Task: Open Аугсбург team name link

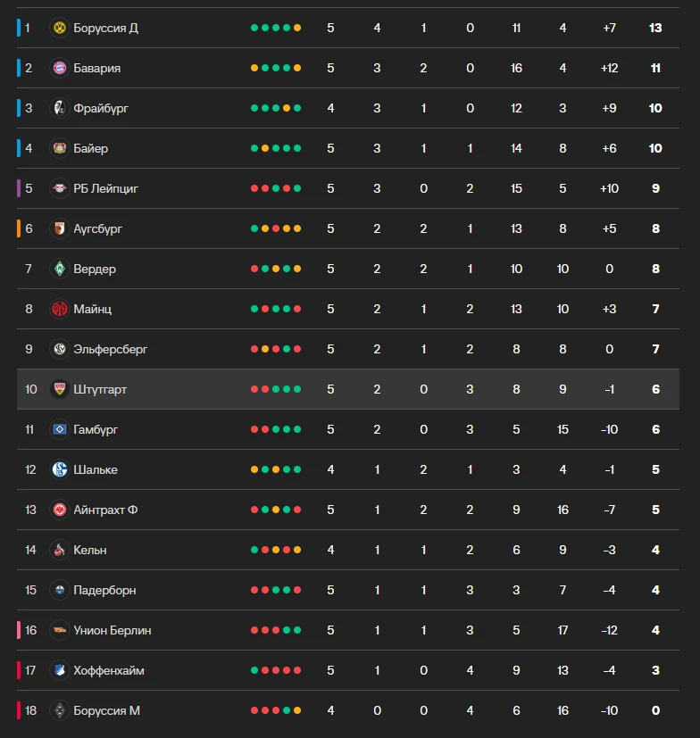Action: [97, 228]
